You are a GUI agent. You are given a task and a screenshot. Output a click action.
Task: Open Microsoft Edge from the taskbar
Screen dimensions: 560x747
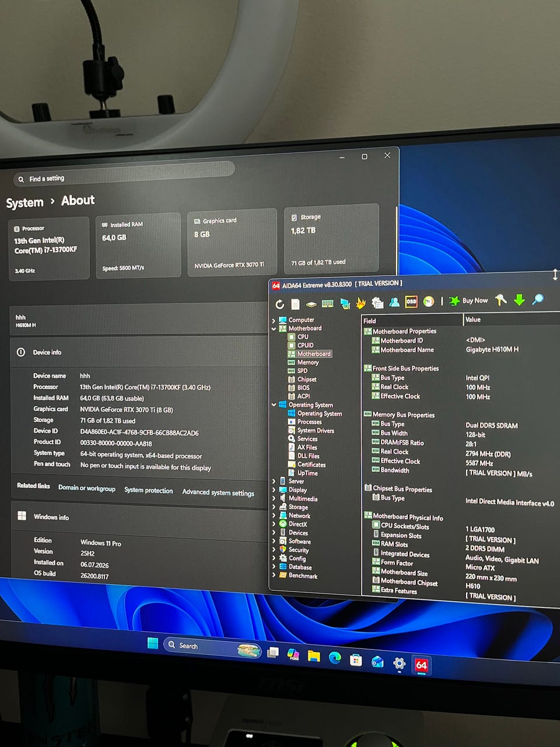click(335, 658)
